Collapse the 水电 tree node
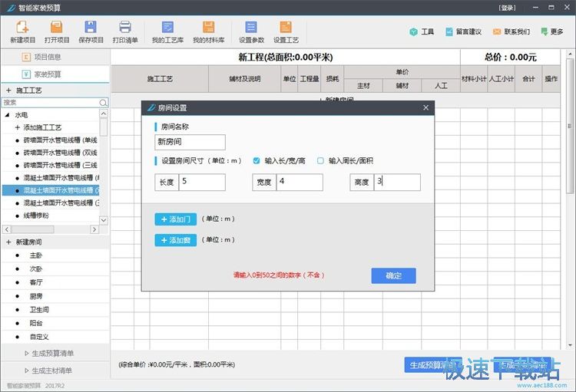Screen dimensions: 576x392 (8, 115)
